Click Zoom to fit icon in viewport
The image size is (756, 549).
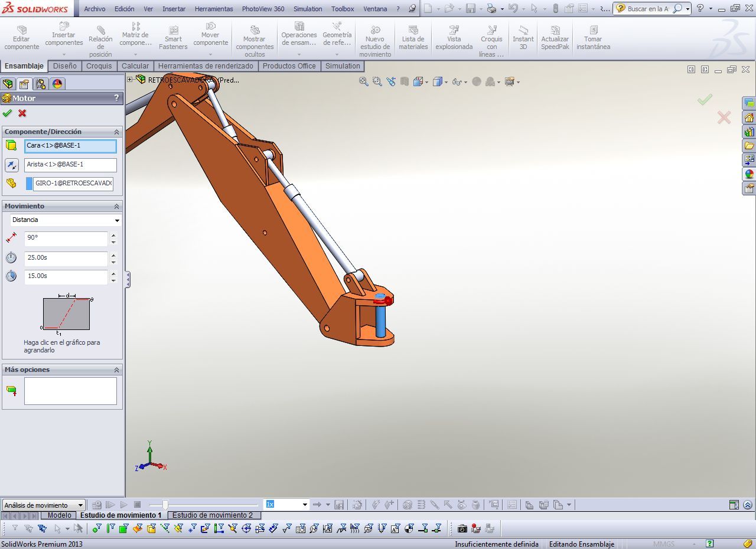364,82
